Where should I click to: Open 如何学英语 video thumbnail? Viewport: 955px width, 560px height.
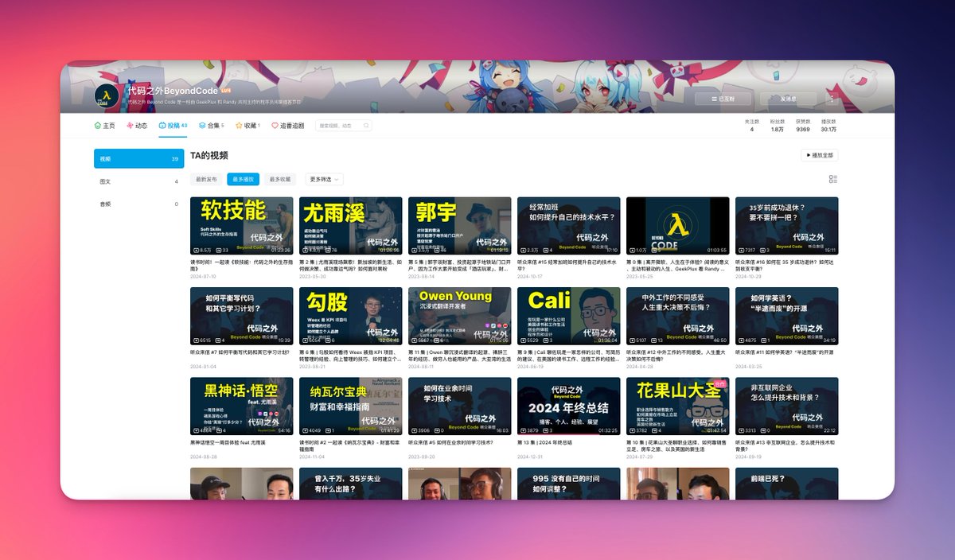[x=786, y=316]
